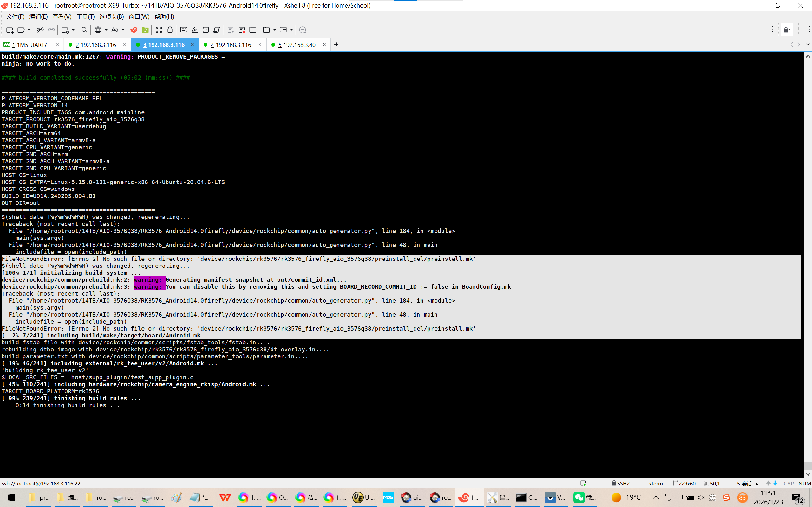Viewport: 812px width, 507px height.
Task: Add a new tab with plus button
Action: (336, 45)
